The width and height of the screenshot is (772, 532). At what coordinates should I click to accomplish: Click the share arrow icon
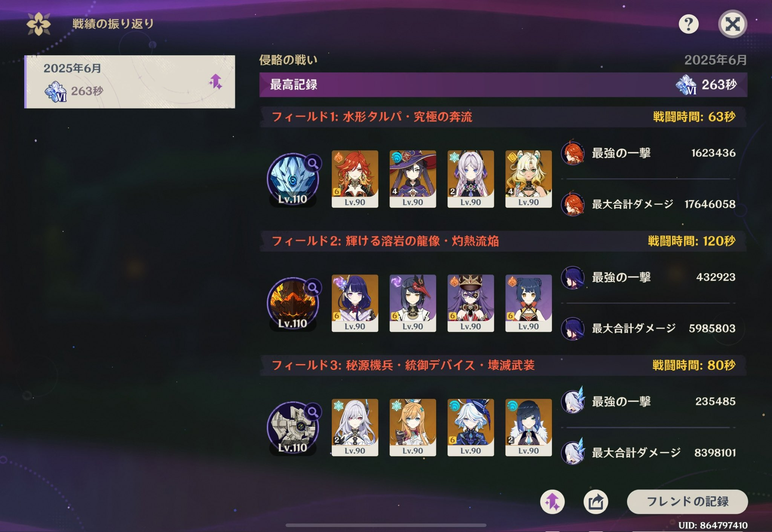pyautogui.click(x=596, y=501)
